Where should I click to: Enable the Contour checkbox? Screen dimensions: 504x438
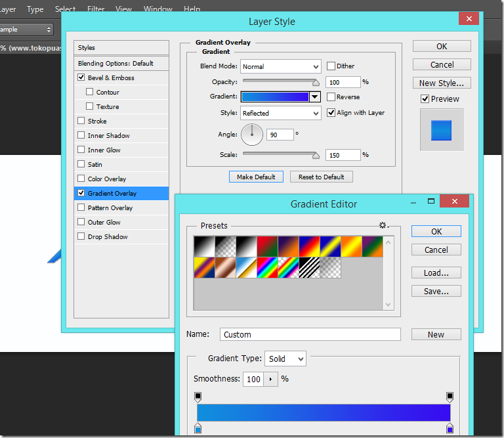click(90, 92)
